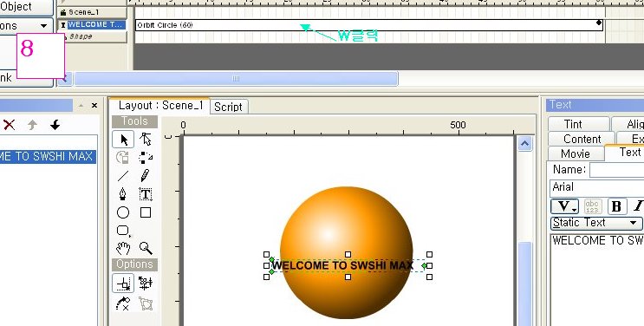Select the arrow Selection tool

(123, 140)
